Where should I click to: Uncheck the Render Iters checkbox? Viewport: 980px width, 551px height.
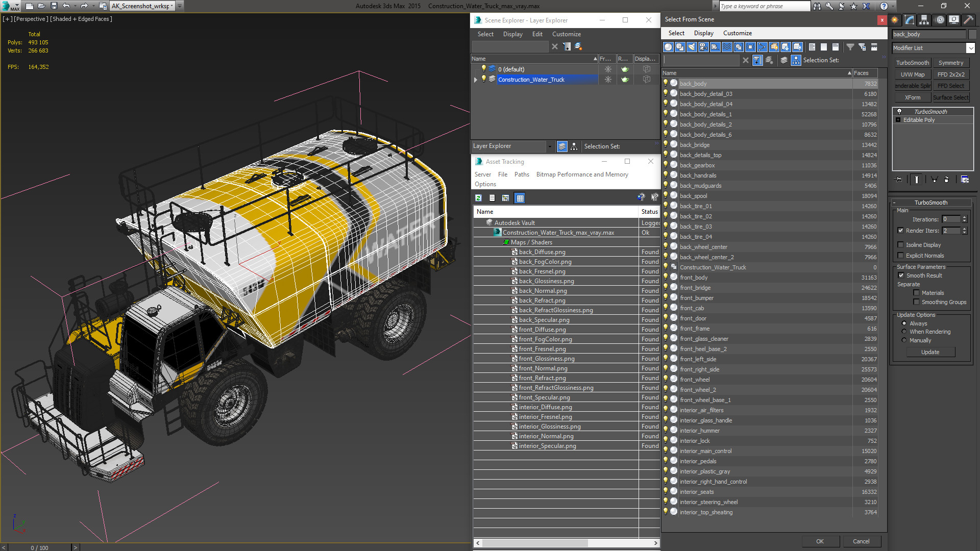[x=901, y=231]
